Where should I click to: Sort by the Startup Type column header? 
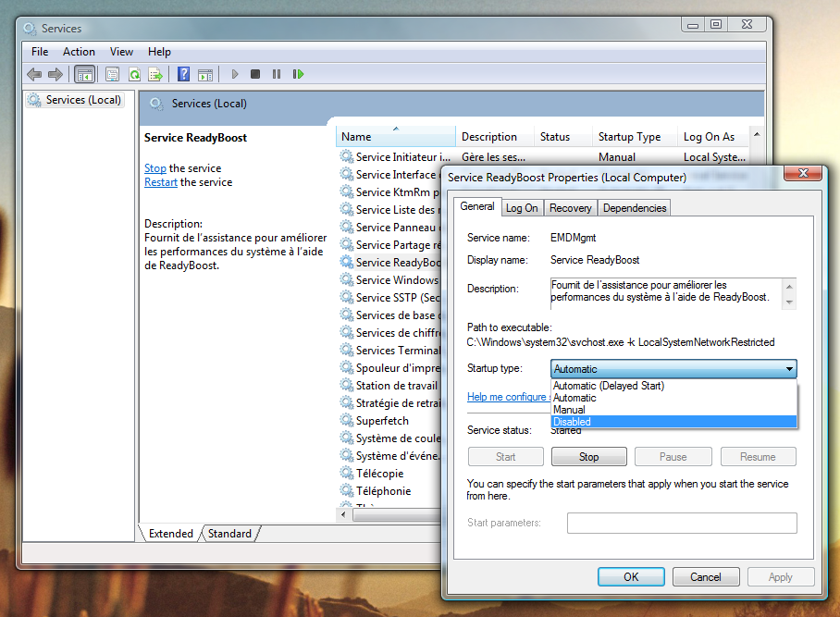[635, 137]
